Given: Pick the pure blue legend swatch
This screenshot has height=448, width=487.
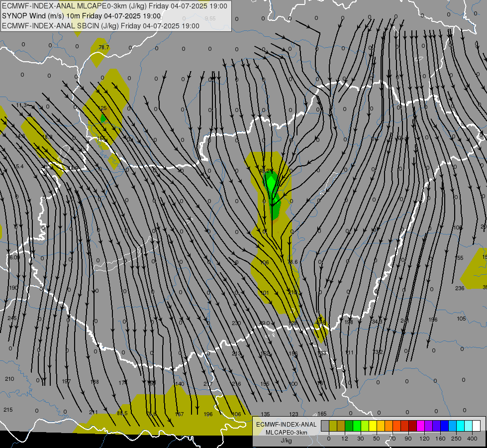Looking at the screenshot, I should pyautogui.click(x=444, y=426).
